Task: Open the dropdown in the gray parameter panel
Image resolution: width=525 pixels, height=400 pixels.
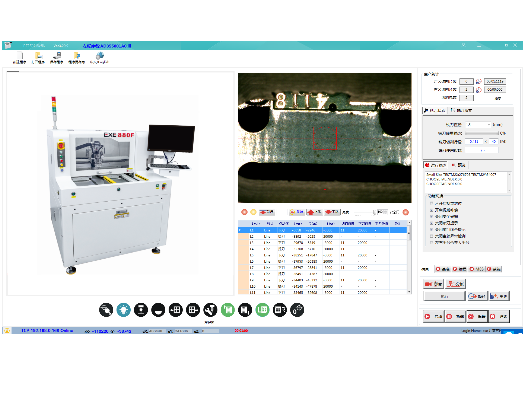Action: pyautogui.click(x=478, y=125)
